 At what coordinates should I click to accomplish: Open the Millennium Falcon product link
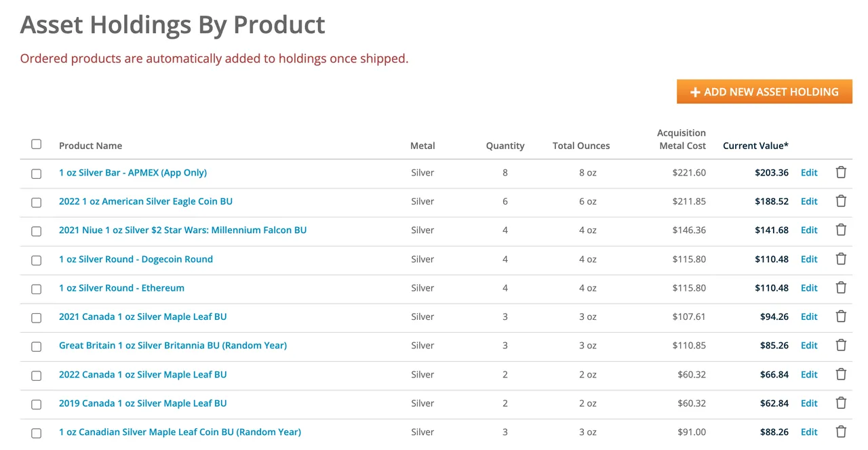coord(182,230)
